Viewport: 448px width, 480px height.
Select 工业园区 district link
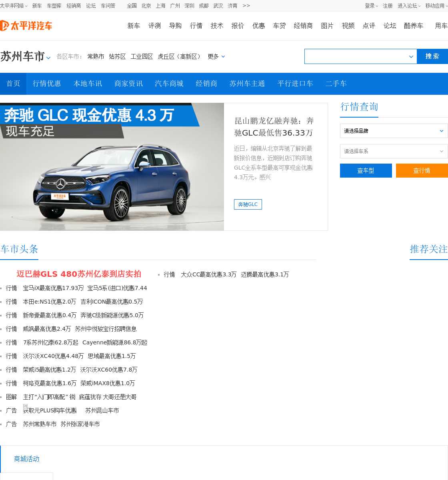pos(142,56)
